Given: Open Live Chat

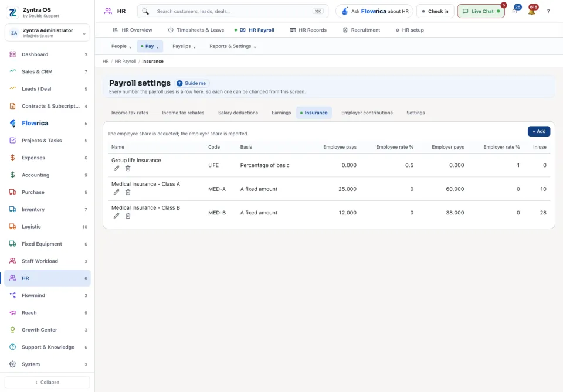Looking at the screenshot, I should (x=481, y=12).
